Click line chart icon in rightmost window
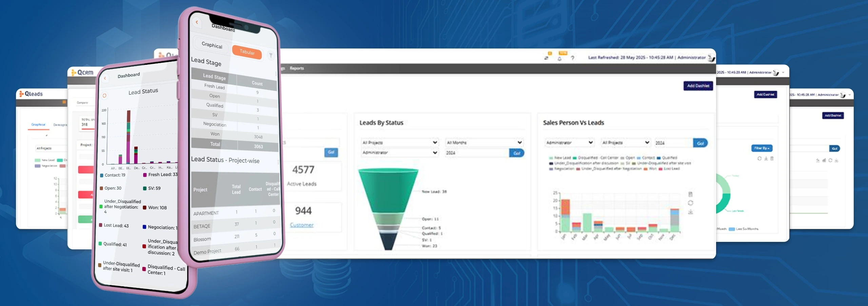The width and height of the screenshot is (868, 306). click(818, 160)
